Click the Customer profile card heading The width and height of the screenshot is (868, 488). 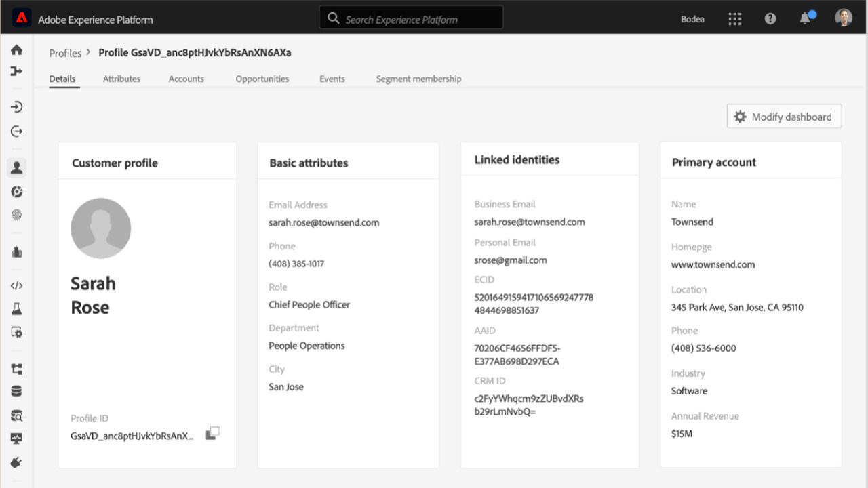[x=115, y=163]
